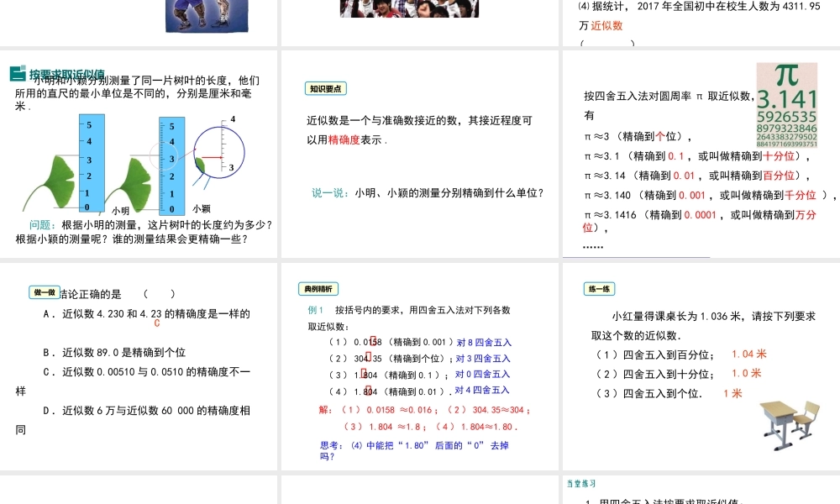Click the line π≈3.1416
This screenshot has height=504, width=840.
pyautogui.click(x=700, y=221)
